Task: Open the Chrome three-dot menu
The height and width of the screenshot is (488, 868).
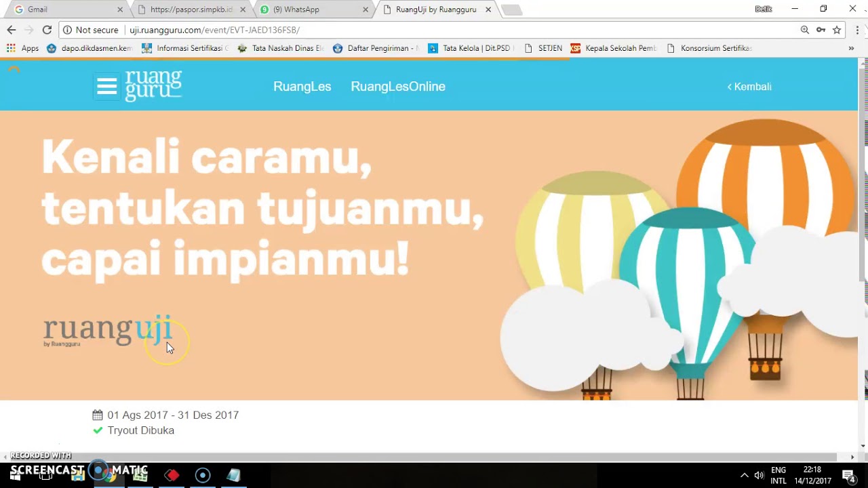Action: click(857, 30)
